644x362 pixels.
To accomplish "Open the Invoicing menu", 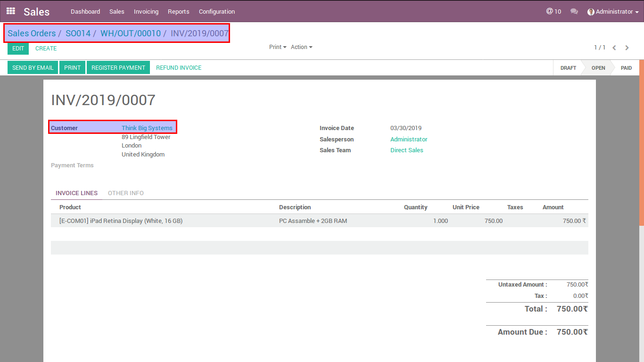I will tap(146, 11).
